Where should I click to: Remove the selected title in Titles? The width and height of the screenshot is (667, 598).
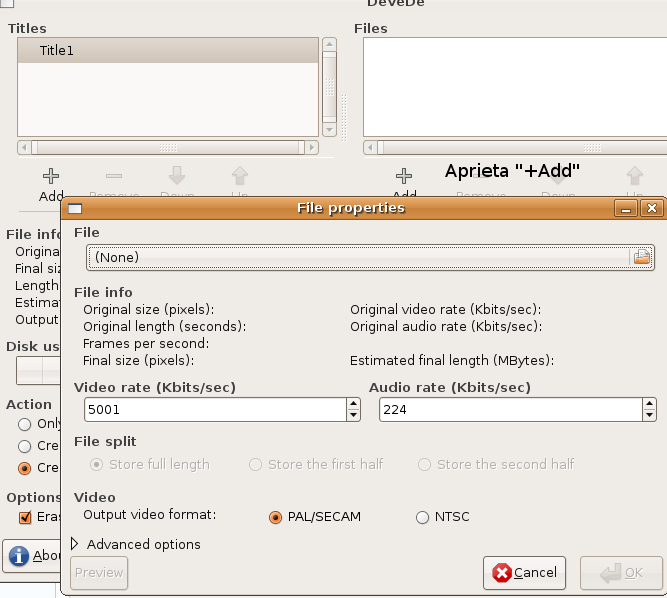114,183
